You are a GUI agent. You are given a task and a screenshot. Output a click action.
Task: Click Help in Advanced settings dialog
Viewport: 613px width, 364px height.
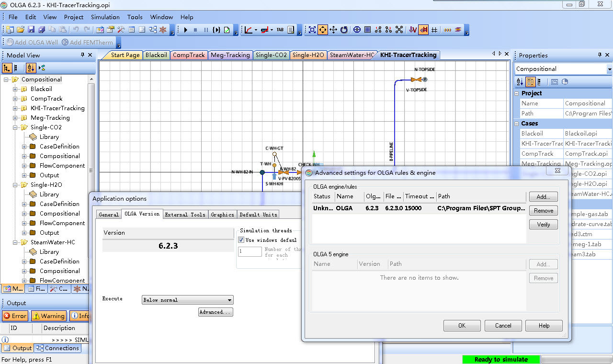544,326
